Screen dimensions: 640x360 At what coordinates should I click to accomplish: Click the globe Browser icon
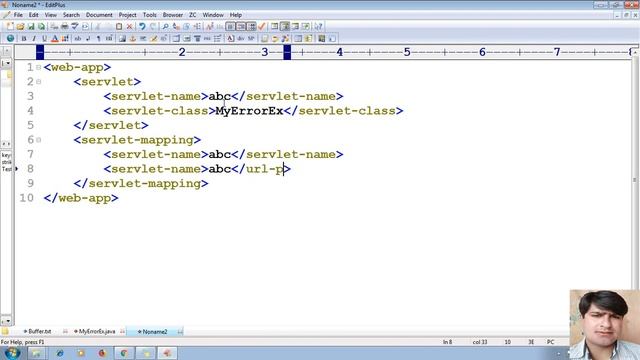10,38
